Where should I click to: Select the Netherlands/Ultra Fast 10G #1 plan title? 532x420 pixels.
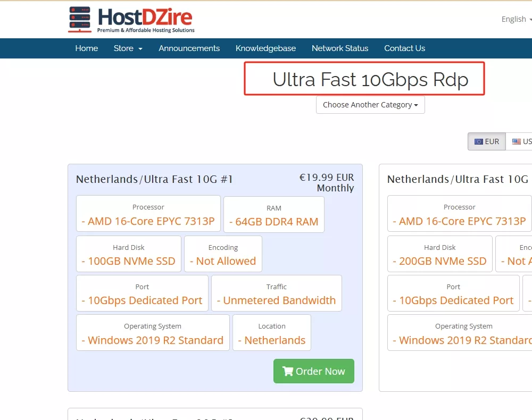point(154,179)
